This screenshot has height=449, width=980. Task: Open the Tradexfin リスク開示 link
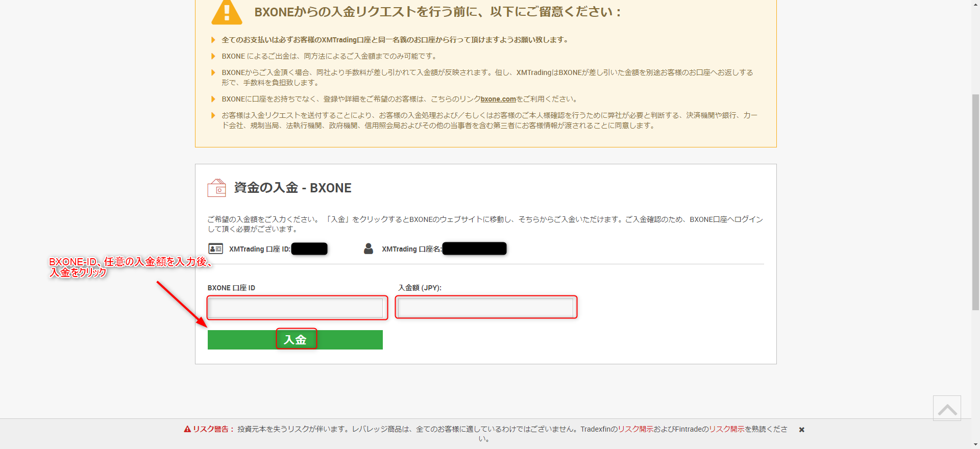coord(635,429)
